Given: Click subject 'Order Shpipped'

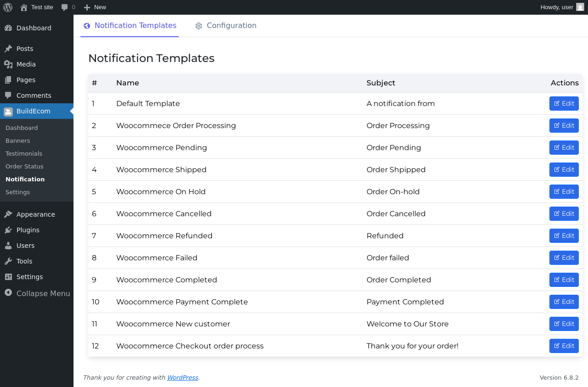Looking at the screenshot, I should click(x=396, y=170).
